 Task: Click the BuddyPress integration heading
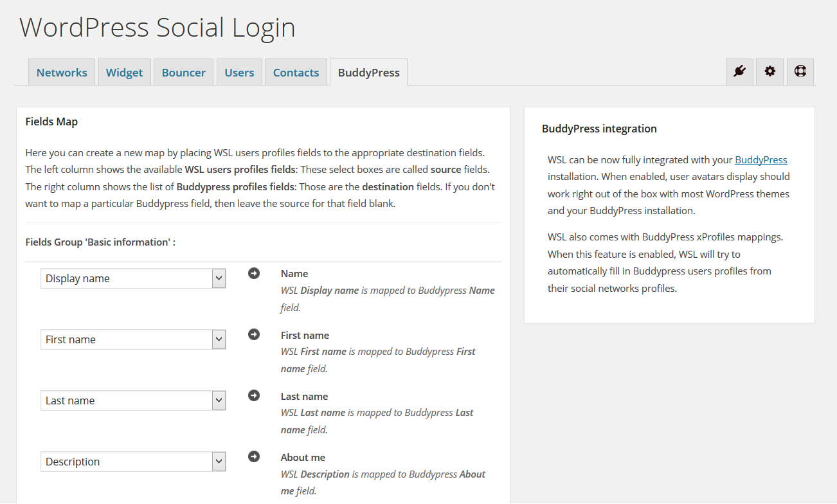coord(599,129)
